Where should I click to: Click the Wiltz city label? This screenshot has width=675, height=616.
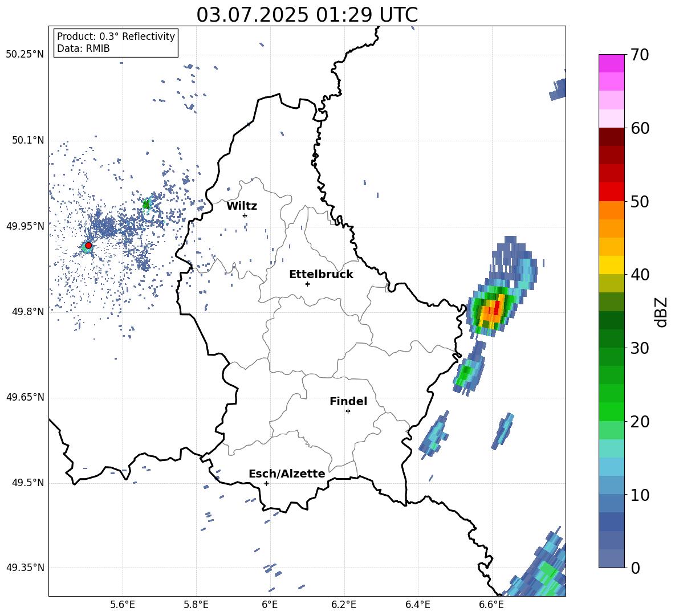click(242, 206)
